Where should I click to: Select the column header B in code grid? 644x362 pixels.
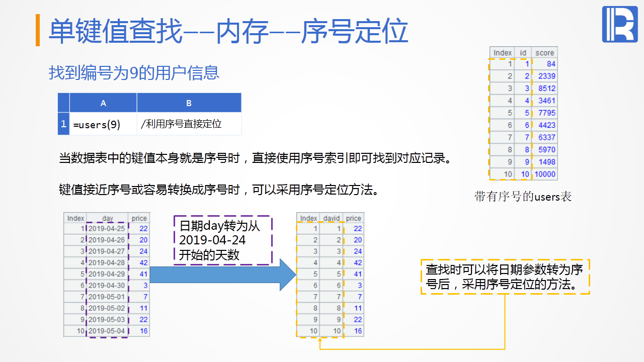189,103
